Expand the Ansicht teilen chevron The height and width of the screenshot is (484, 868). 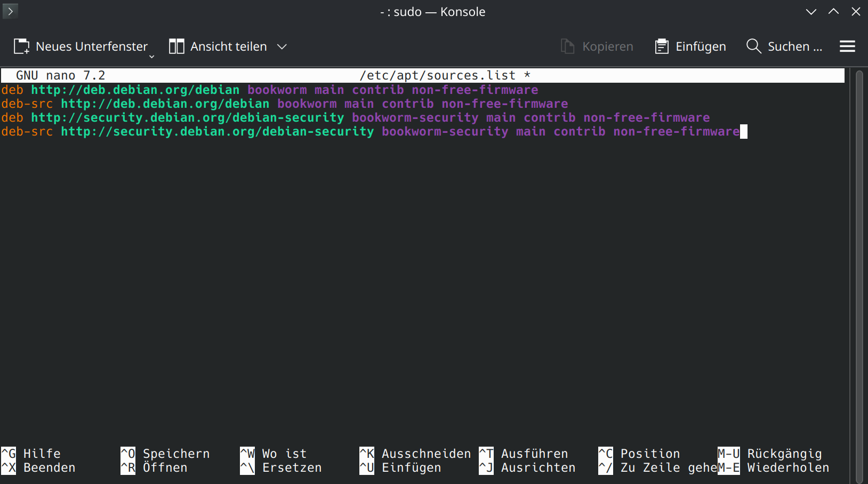click(x=282, y=46)
